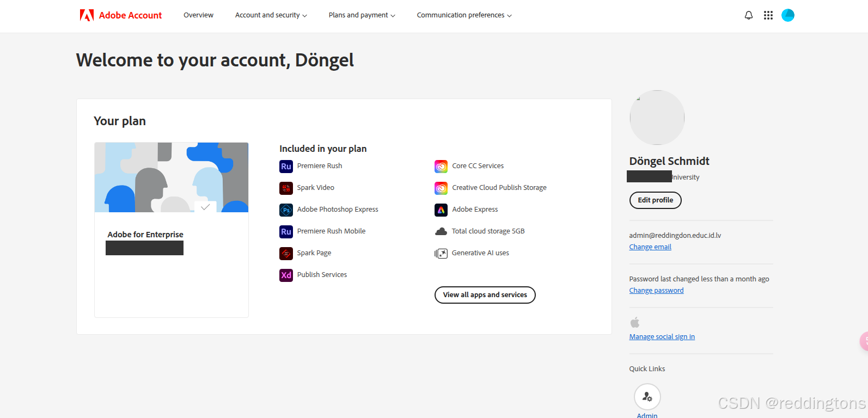The height and width of the screenshot is (418, 868).
Task: Open the notifications bell
Action: [x=749, y=15]
